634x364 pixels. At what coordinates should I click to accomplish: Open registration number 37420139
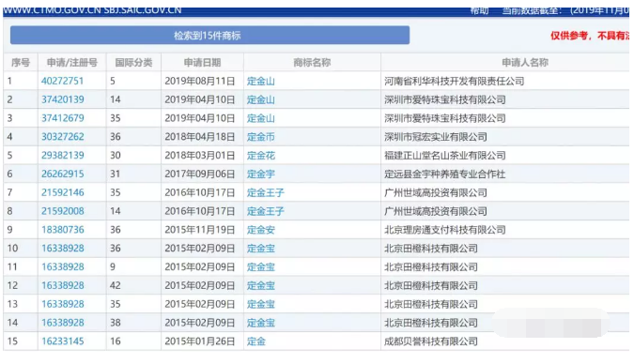pyautogui.click(x=62, y=99)
